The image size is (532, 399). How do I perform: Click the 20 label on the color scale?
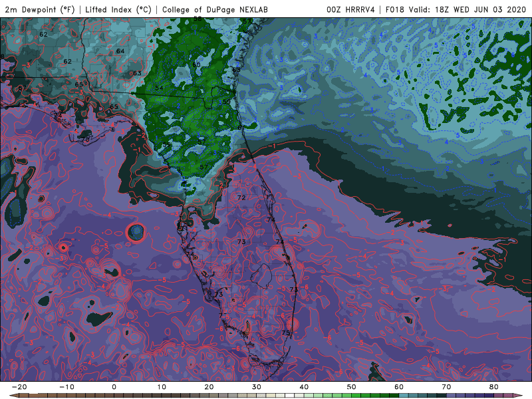[209, 387]
